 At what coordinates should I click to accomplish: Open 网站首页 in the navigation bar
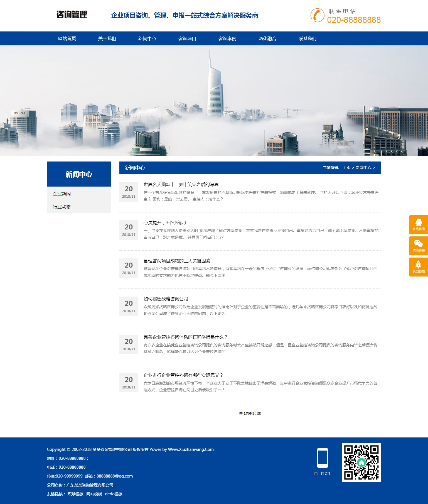pos(67,38)
